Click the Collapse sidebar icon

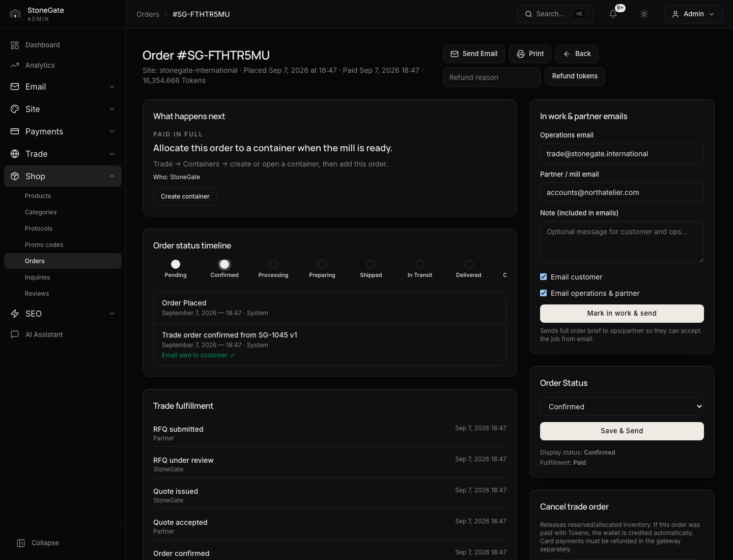click(21, 543)
